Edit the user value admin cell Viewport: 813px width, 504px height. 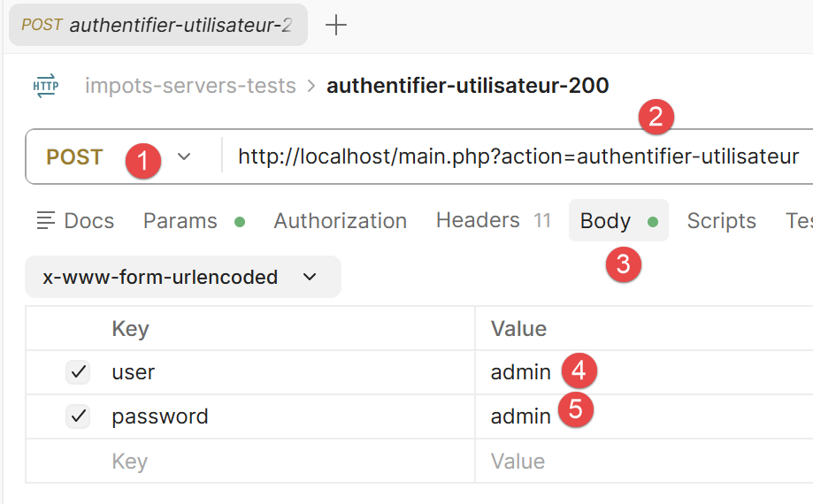tap(644, 372)
